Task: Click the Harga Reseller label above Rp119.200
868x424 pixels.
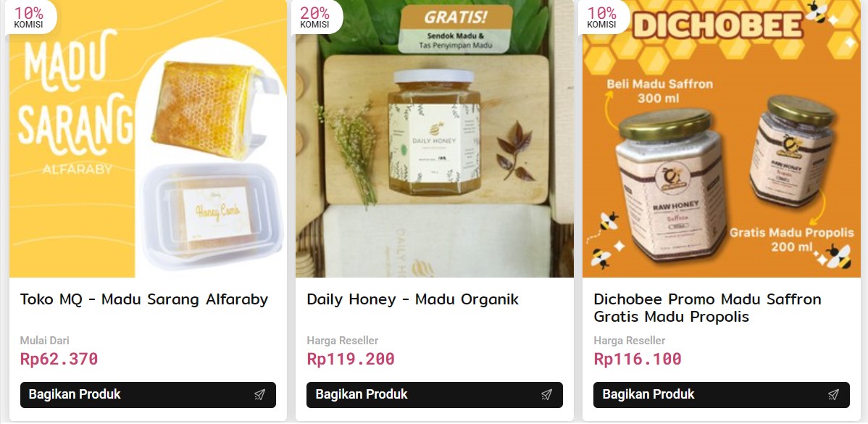Action: pos(343,341)
